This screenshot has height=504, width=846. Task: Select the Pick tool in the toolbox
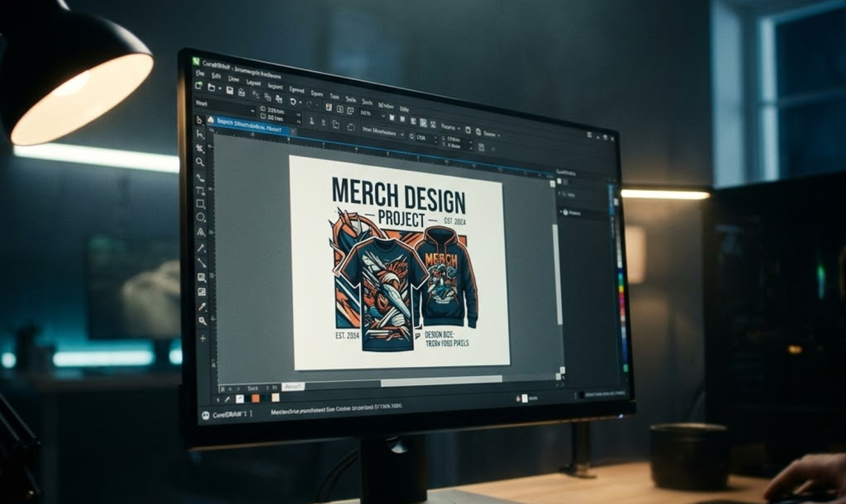pyautogui.click(x=201, y=121)
